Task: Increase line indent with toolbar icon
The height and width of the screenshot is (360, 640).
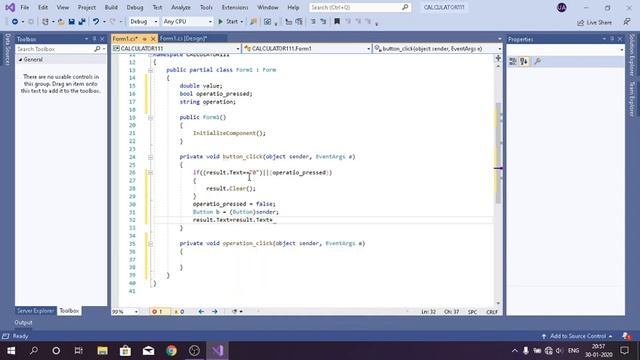Action: [323, 22]
